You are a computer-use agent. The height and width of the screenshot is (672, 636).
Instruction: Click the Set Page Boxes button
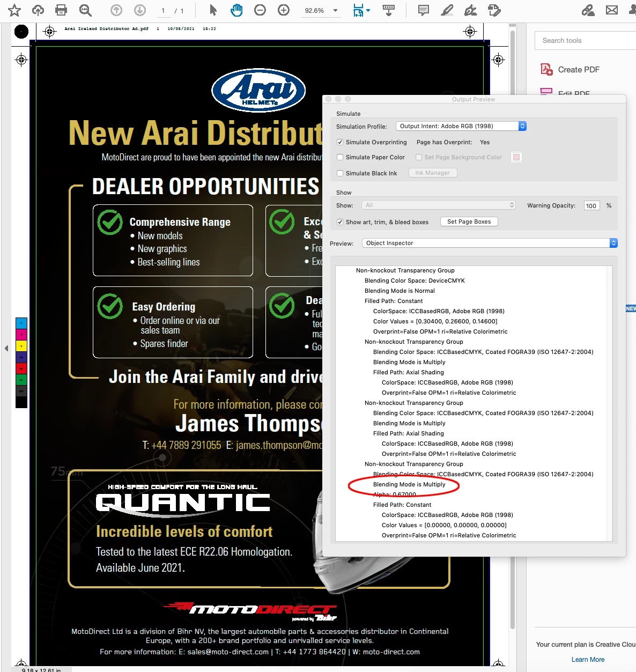pos(469,221)
